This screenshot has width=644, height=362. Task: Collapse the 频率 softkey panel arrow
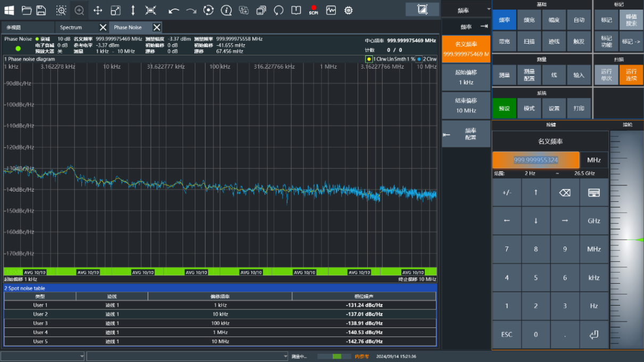(484, 26)
